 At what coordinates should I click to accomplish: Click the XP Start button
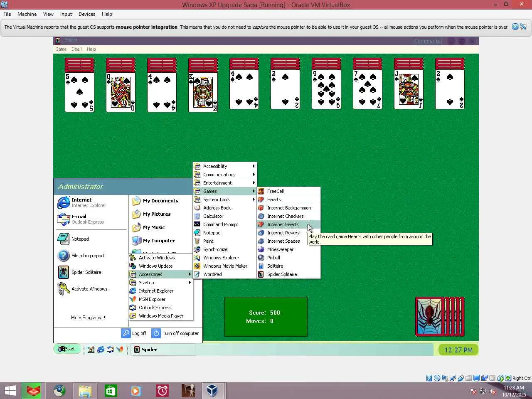tap(66, 349)
